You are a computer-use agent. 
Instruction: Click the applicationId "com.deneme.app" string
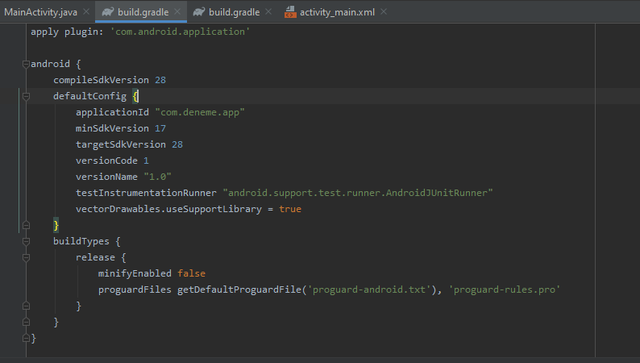pos(200,112)
